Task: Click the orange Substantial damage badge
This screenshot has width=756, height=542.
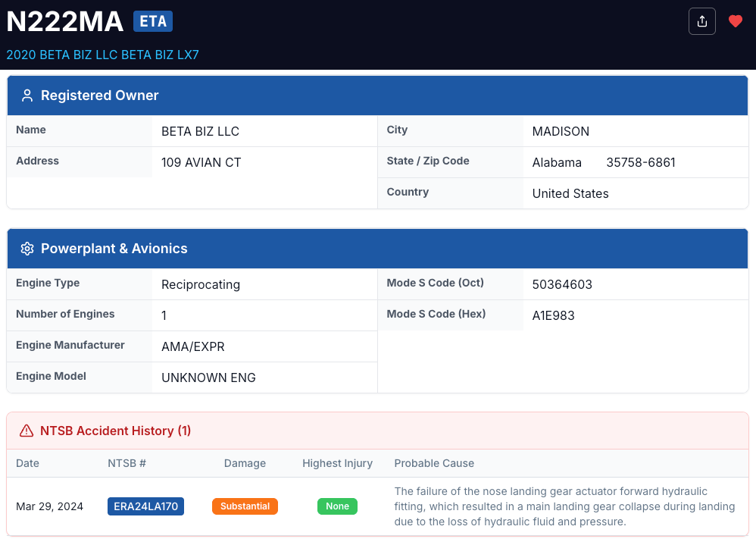Action: click(245, 506)
